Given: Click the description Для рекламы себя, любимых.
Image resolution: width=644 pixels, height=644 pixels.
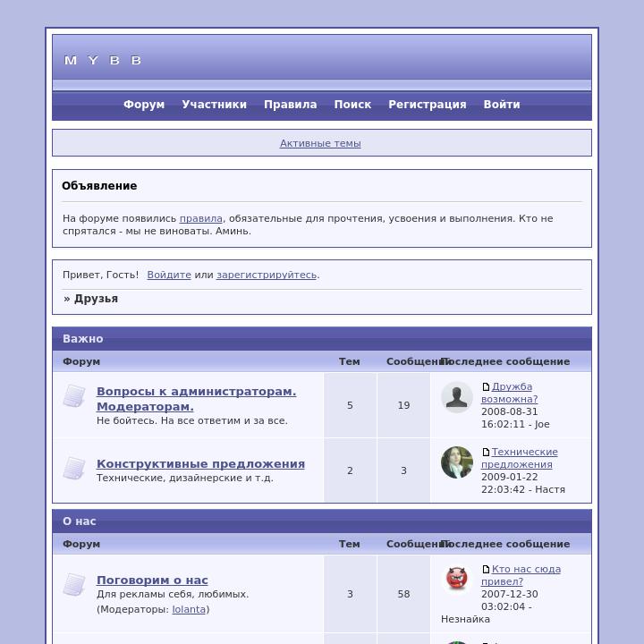Looking at the screenshot, I should click(173, 594).
